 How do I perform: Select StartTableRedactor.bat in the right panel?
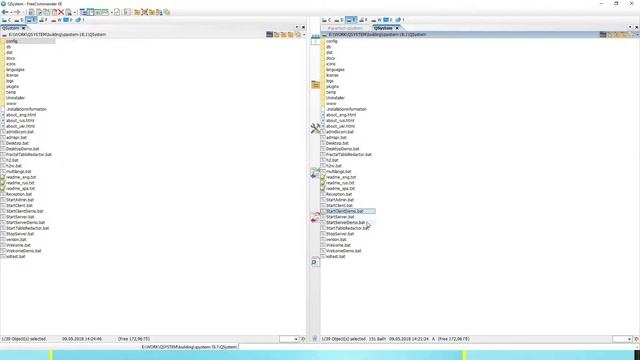pos(347,228)
